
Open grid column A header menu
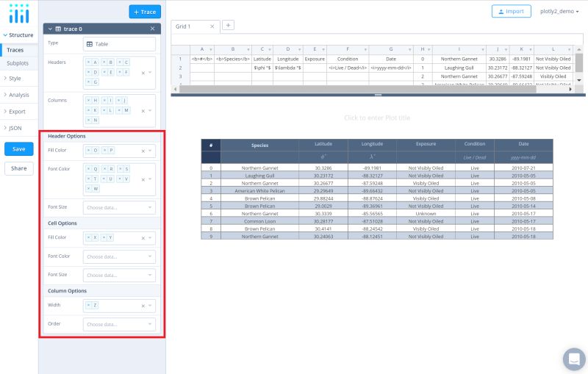[211, 49]
